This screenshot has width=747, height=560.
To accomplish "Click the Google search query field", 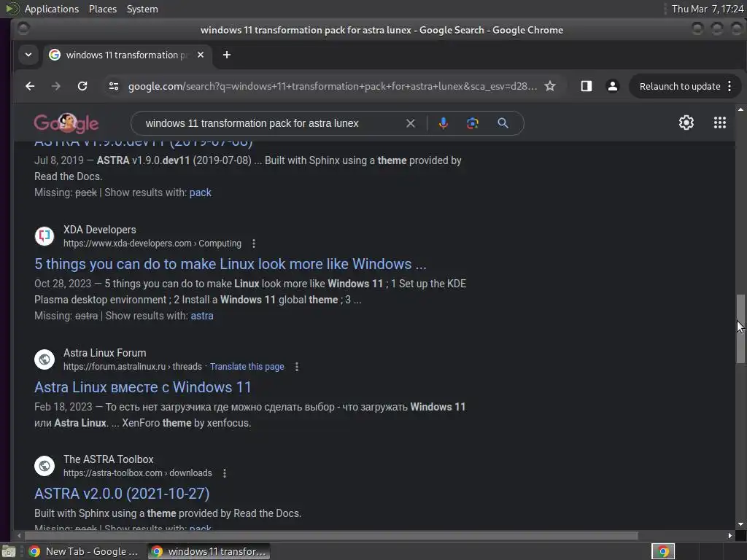I will pos(252,123).
